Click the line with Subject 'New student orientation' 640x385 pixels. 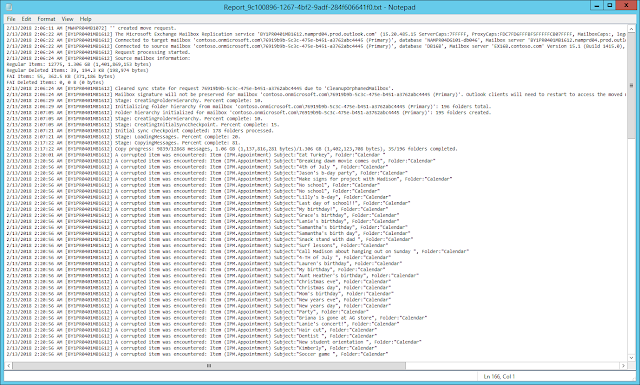[214, 342]
